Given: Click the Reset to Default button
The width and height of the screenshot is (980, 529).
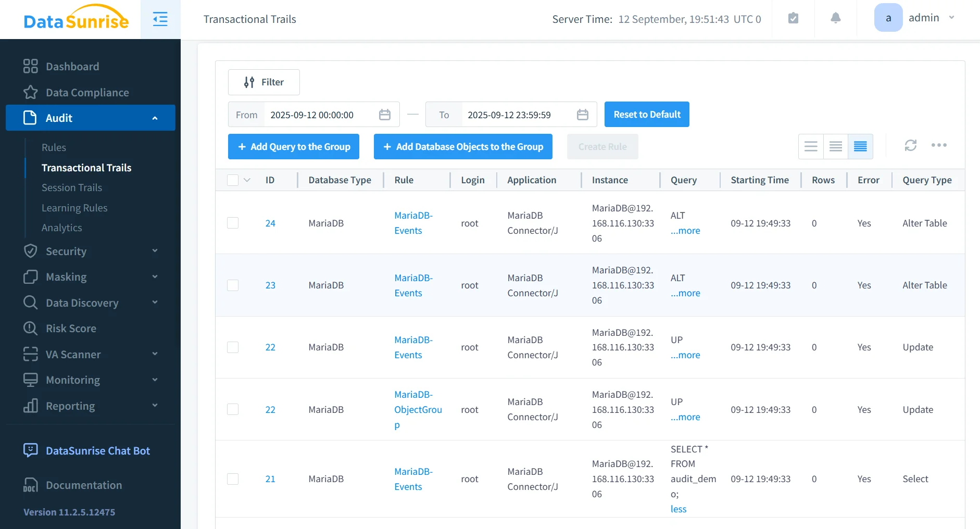Looking at the screenshot, I should pyautogui.click(x=646, y=115).
